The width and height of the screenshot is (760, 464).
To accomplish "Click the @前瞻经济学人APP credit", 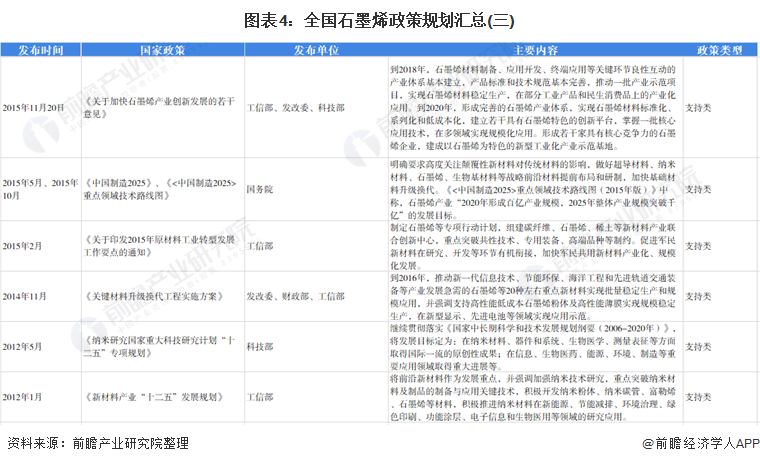I will click(x=700, y=443).
